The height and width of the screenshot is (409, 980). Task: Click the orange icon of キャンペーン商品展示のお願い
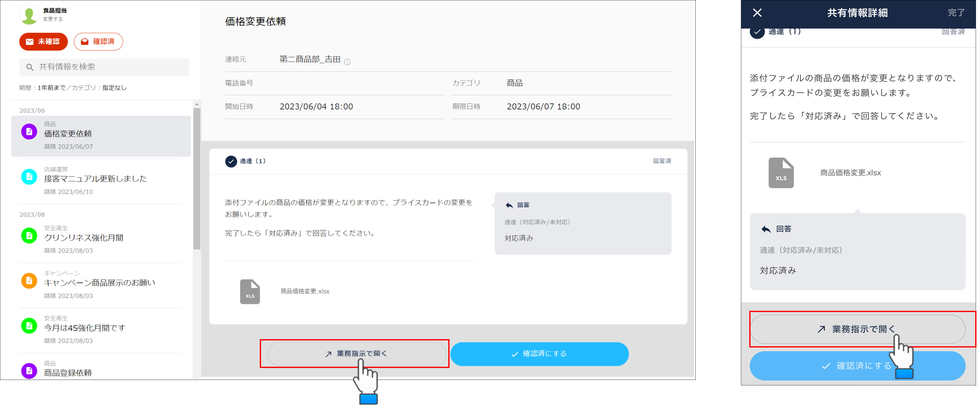[x=29, y=281]
